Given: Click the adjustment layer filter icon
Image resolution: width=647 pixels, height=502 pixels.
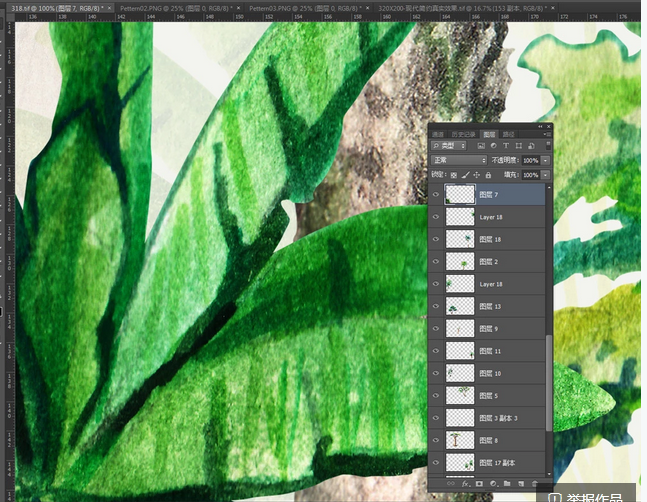Looking at the screenshot, I should point(493,146).
